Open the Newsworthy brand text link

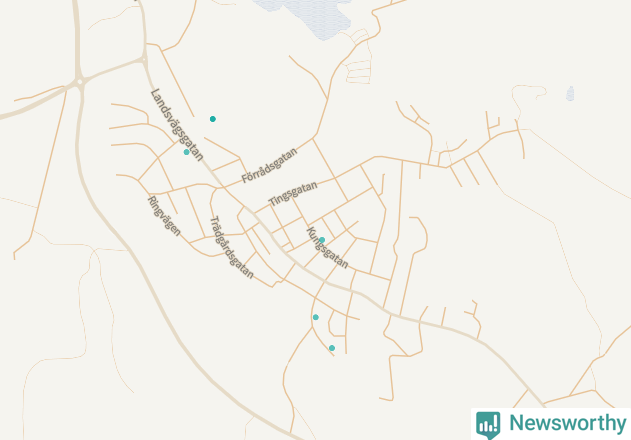(568, 423)
